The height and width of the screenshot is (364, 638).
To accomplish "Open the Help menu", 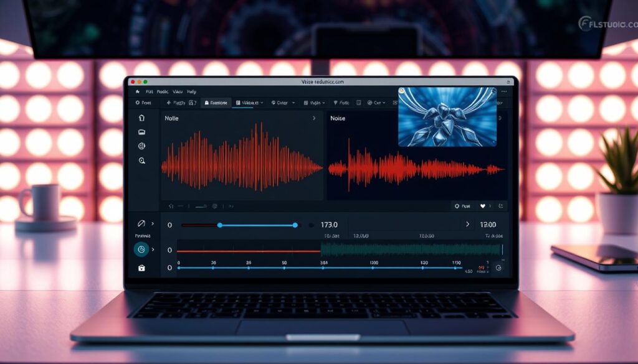I will coord(192,92).
